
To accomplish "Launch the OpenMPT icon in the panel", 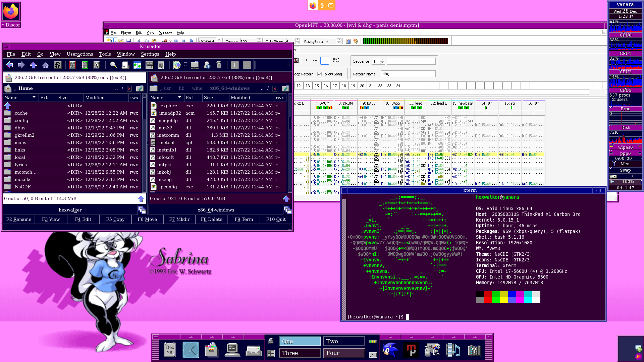I will (411, 350).
